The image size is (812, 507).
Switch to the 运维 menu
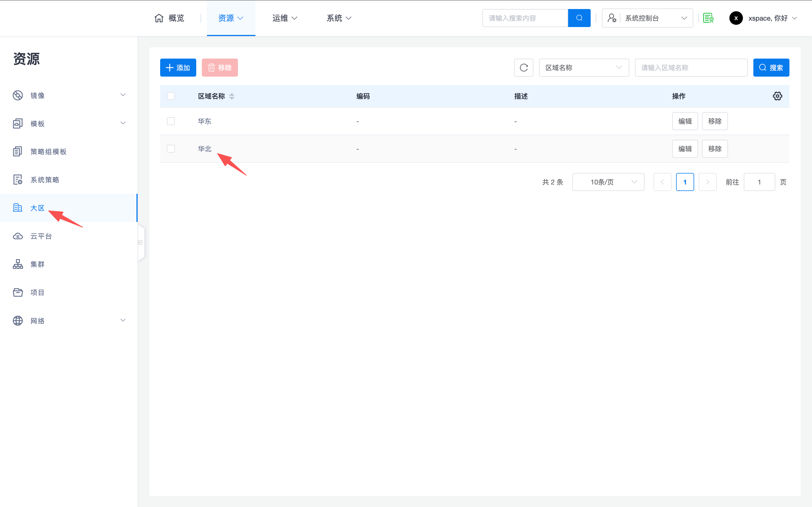(x=284, y=18)
